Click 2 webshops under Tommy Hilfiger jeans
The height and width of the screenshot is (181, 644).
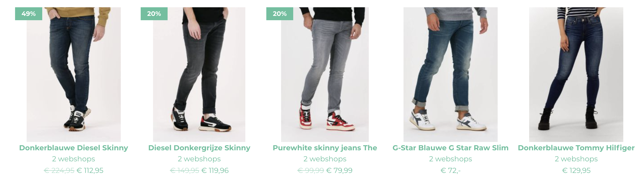pyautogui.click(x=576, y=159)
